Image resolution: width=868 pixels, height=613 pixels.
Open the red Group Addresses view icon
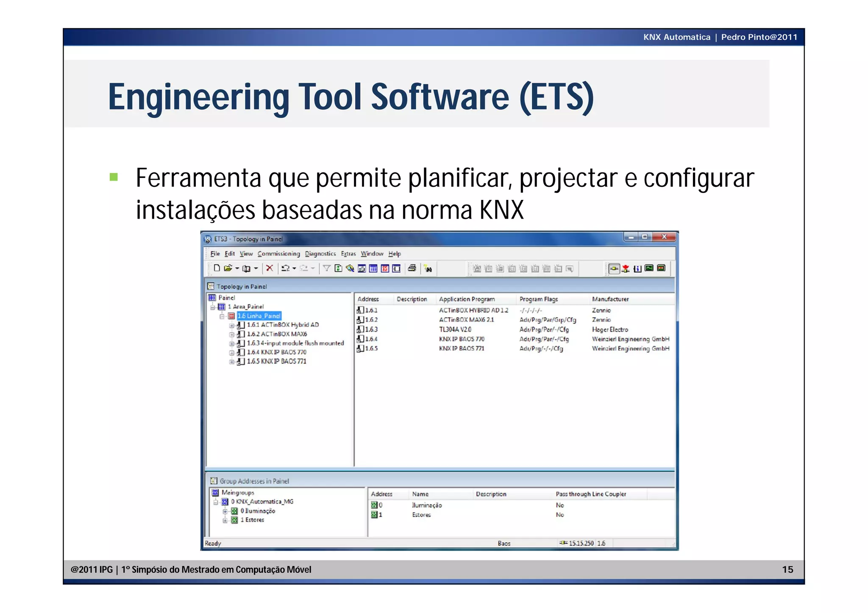coord(385,269)
